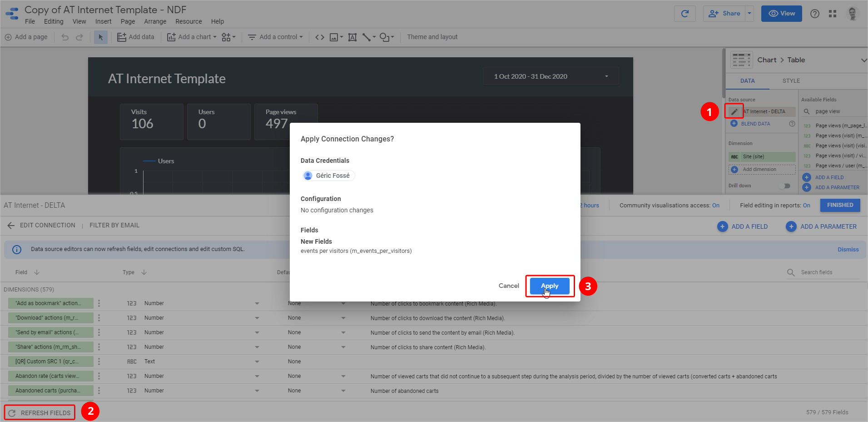
Task: Click the URL embed code icon
Action: tap(320, 37)
